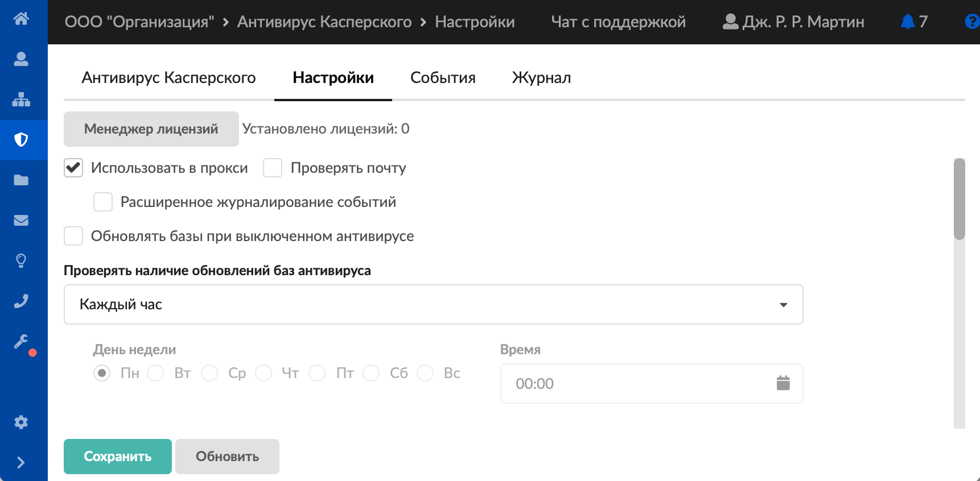Enable Обновлять базы при выключенном антивирусе

pos(73,236)
